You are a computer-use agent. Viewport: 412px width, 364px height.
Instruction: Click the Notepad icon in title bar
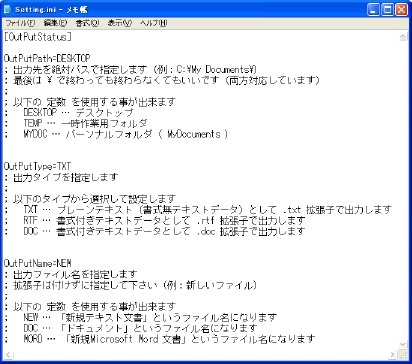tap(7, 9)
